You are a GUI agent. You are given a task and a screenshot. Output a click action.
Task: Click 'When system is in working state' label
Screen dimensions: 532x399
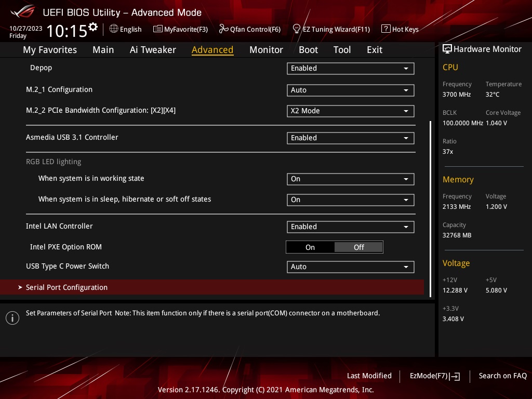tap(91, 179)
